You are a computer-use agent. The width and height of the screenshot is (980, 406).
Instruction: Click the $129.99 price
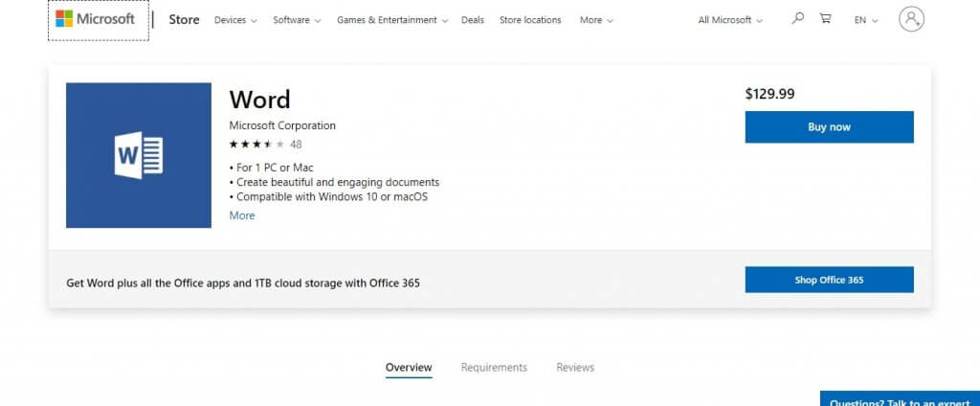pyautogui.click(x=769, y=94)
